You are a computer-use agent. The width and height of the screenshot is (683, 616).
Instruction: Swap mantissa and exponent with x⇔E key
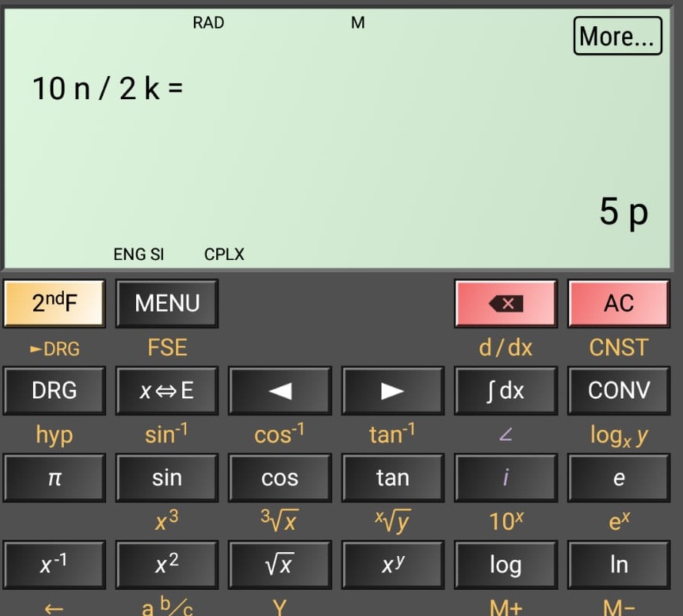167,391
